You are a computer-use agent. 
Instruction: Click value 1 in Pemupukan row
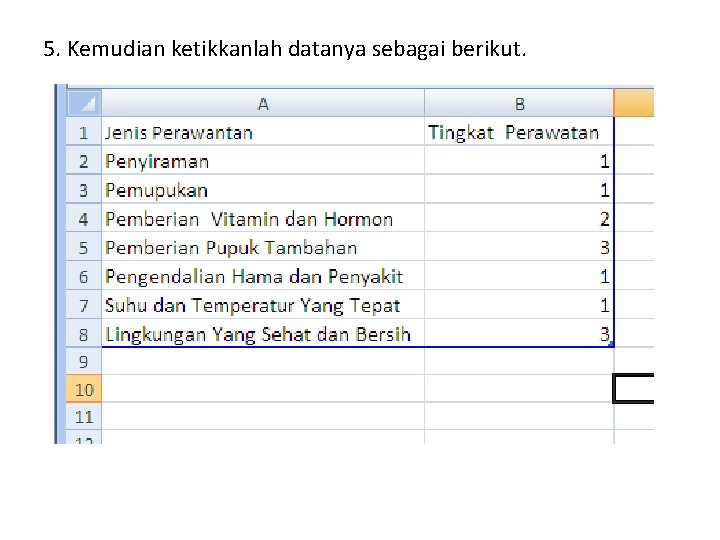coord(519,190)
